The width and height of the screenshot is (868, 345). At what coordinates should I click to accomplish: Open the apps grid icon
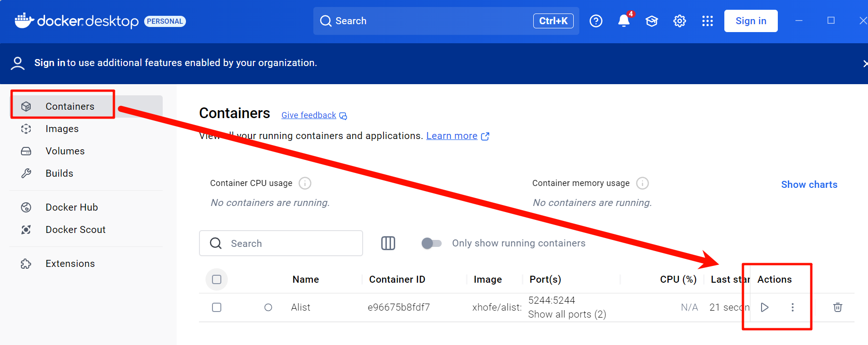click(708, 21)
